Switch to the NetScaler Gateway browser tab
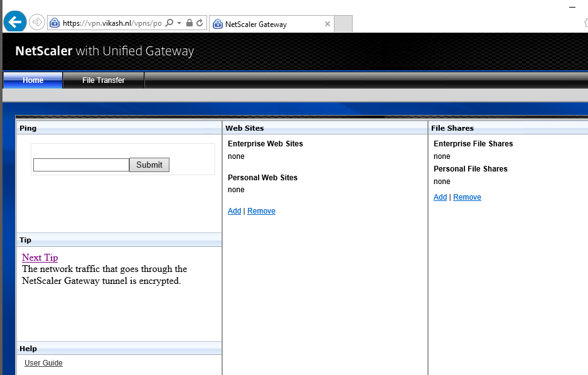The height and width of the screenshot is (375, 588). [272, 24]
